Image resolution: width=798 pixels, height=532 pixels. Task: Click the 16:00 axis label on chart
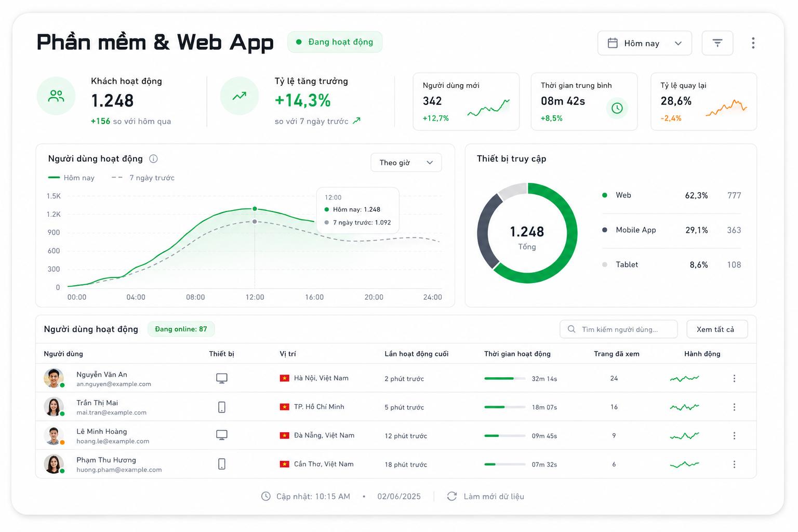point(314,297)
